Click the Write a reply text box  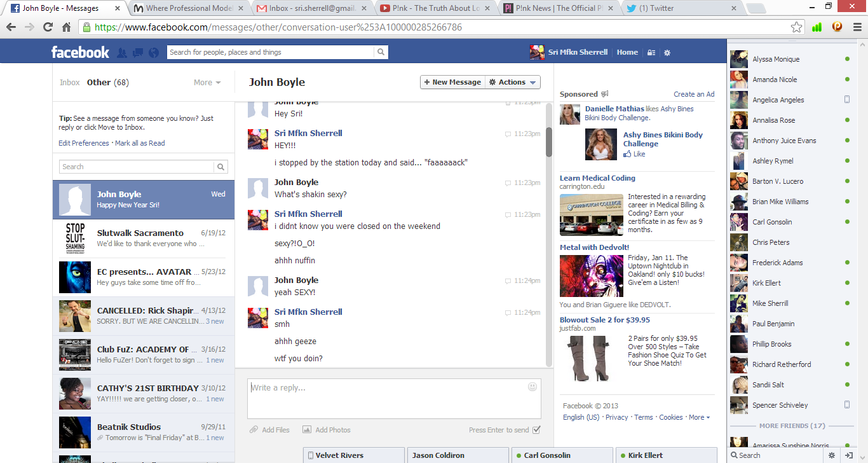click(388, 398)
